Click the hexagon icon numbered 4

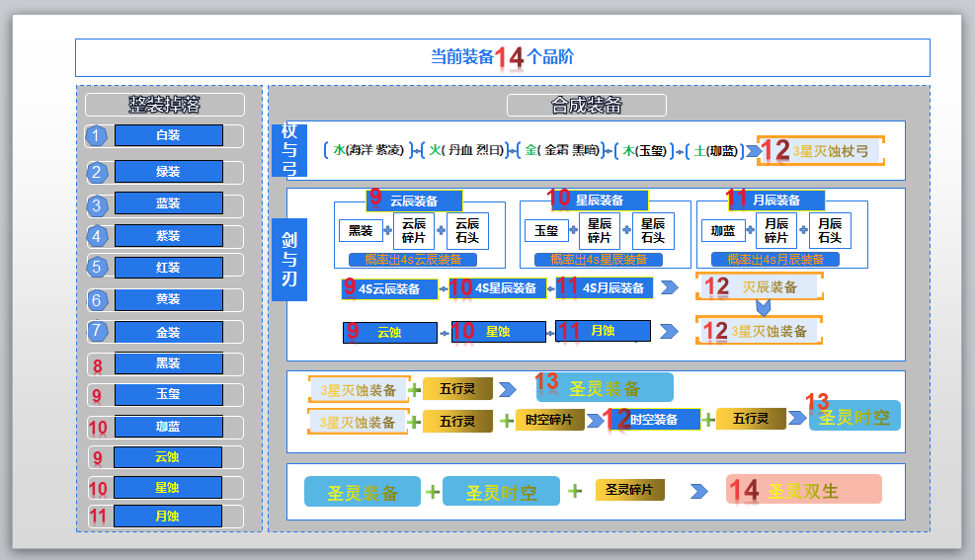tap(97, 236)
